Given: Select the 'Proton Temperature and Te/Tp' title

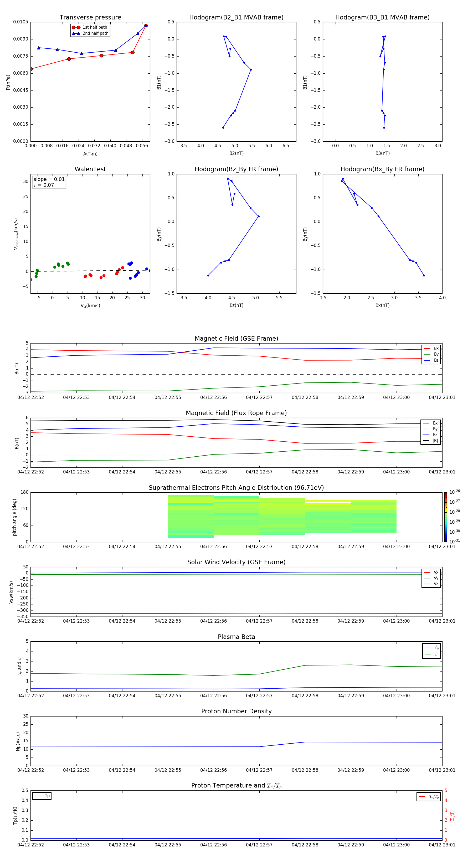Looking at the screenshot, I should click(x=236, y=786).
